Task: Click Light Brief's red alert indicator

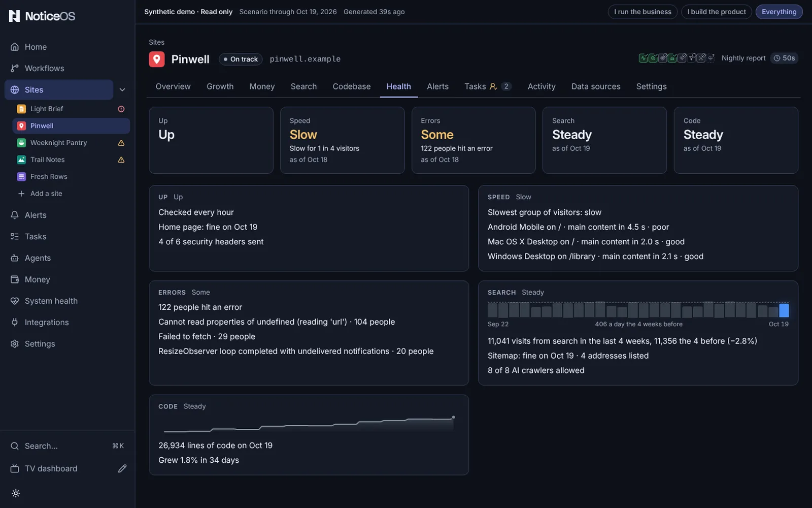Action: point(121,109)
